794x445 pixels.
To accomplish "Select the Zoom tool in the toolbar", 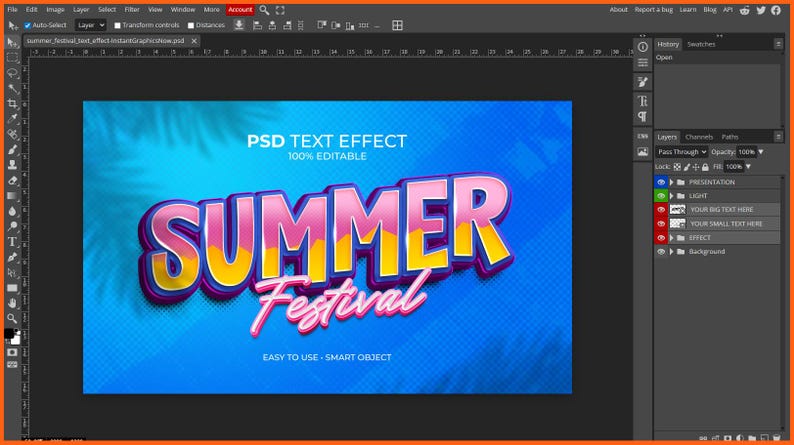I will point(12,318).
